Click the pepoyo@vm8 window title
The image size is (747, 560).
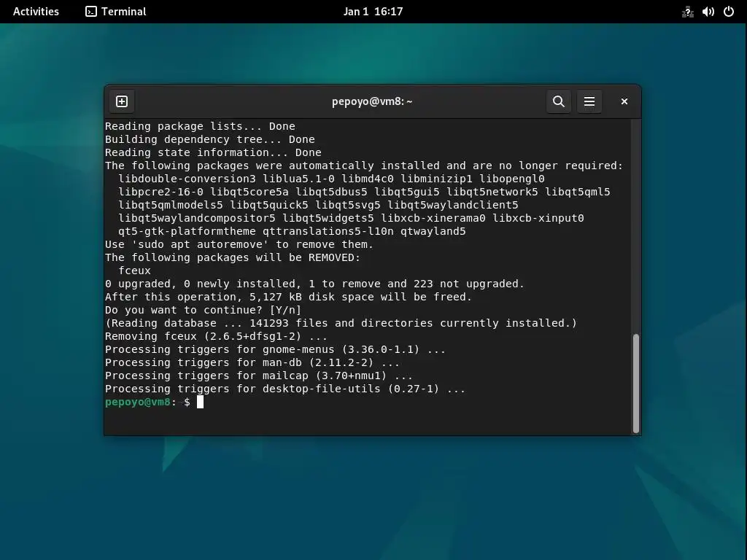coord(372,101)
